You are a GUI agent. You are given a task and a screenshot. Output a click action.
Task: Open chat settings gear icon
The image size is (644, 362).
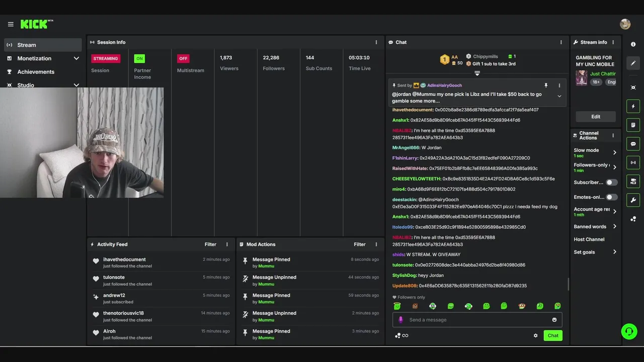coord(535,335)
